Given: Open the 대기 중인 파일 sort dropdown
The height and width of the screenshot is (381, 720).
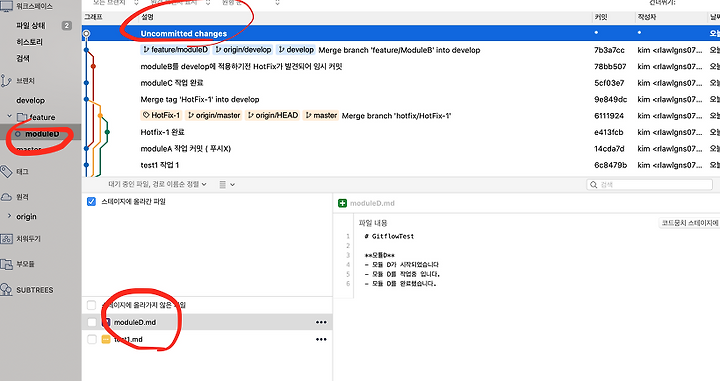Looking at the screenshot, I should [158, 184].
